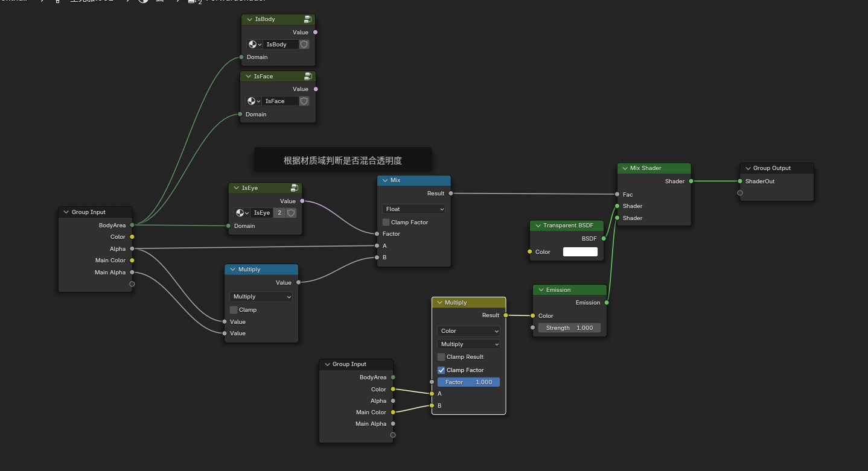Enable Clamp Factor in the Mix node
This screenshot has width=868, height=471.
point(386,223)
